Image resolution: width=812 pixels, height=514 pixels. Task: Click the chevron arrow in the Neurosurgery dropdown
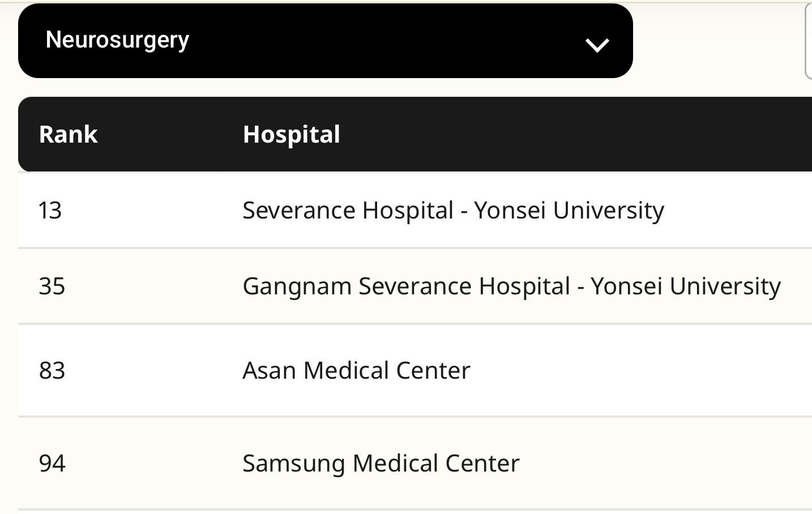coord(597,44)
